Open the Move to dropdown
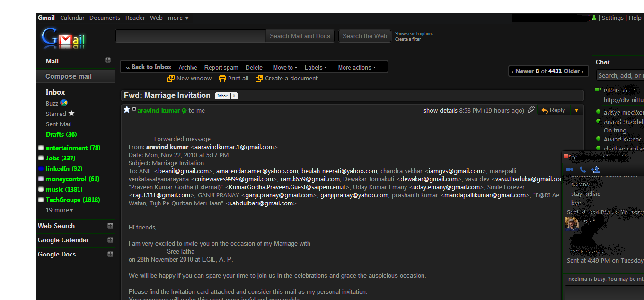644x300 pixels. (x=285, y=68)
